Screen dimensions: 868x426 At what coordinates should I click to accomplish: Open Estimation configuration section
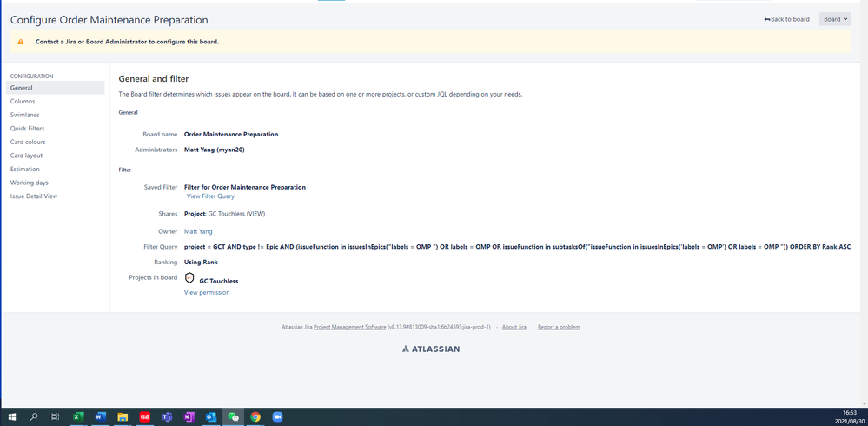25,169
